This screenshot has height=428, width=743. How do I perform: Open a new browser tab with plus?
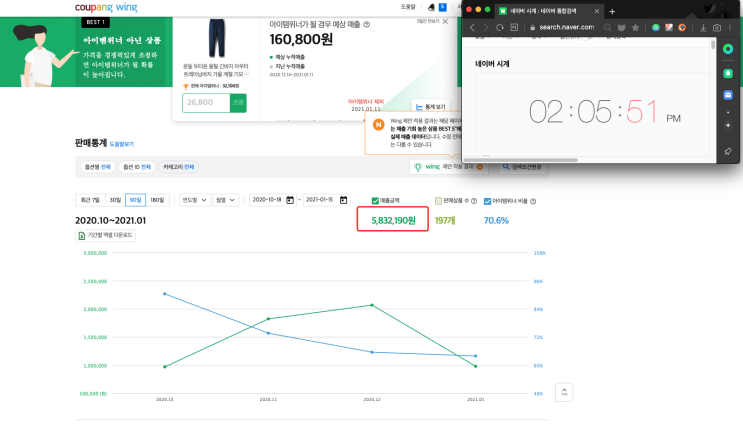pyautogui.click(x=612, y=11)
